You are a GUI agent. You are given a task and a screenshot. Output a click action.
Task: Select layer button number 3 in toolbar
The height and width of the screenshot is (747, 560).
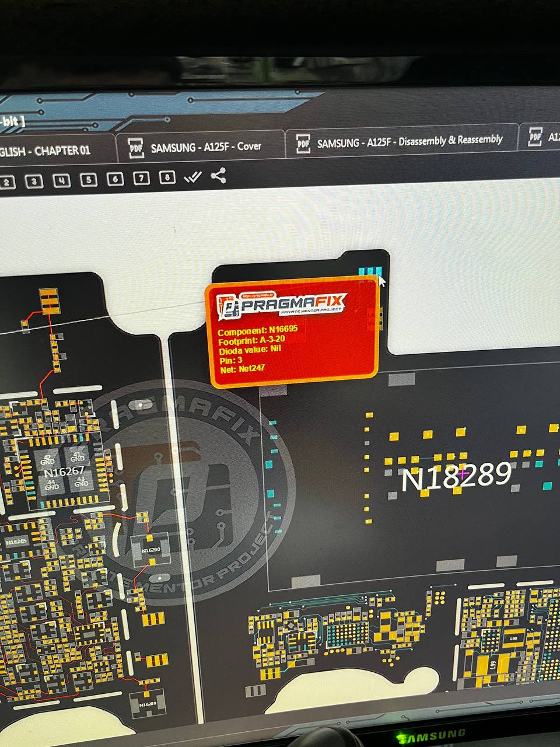click(x=34, y=181)
